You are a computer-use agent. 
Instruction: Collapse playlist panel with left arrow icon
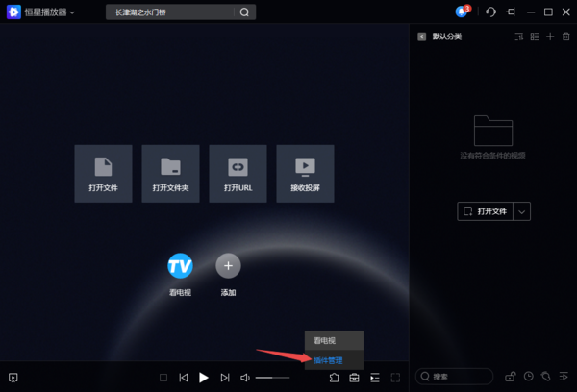422,37
